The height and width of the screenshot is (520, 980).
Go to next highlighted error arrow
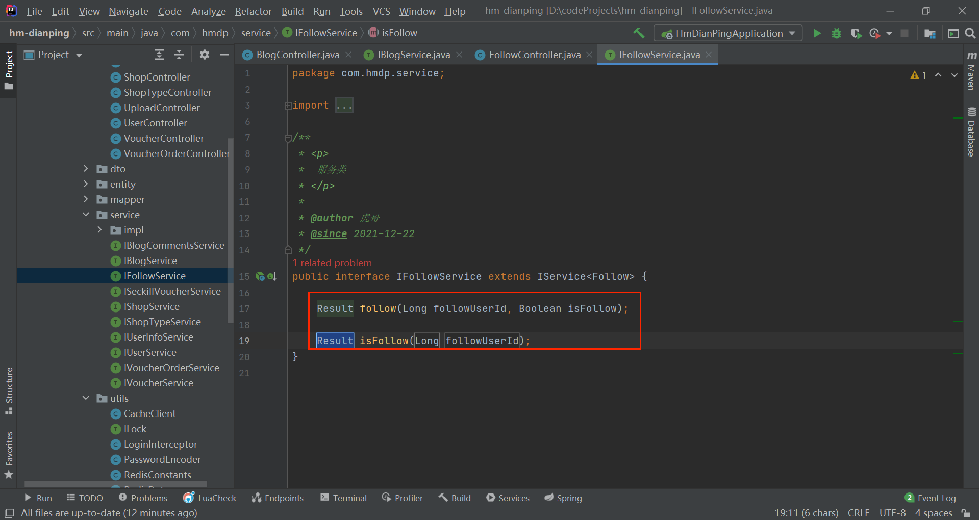pos(954,75)
